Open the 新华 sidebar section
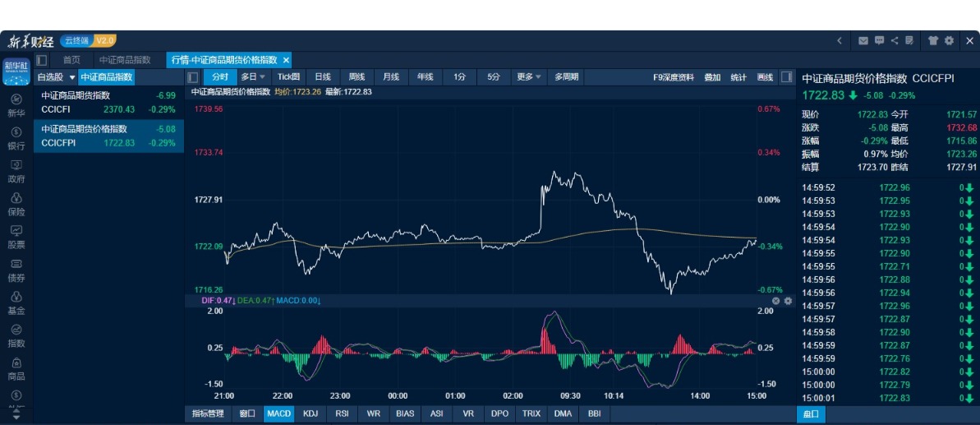980x425 pixels. point(16,105)
